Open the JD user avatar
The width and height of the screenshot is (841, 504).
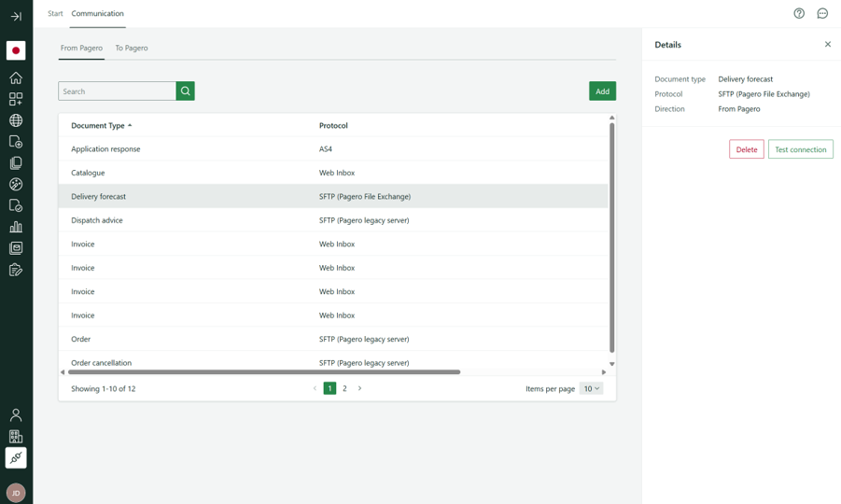tap(16, 493)
